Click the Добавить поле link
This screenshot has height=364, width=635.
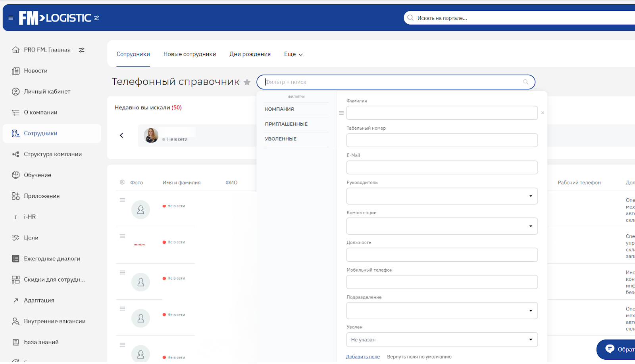tap(363, 357)
